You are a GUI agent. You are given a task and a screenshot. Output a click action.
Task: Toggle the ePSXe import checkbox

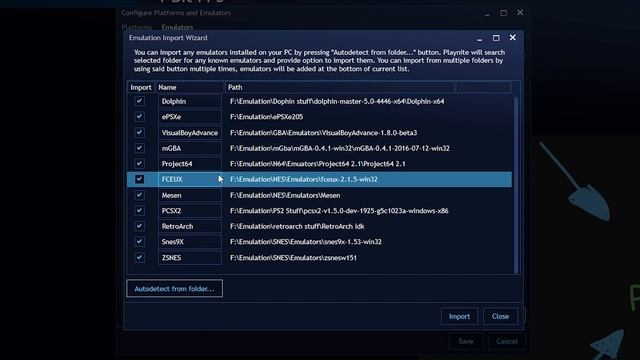tap(139, 117)
